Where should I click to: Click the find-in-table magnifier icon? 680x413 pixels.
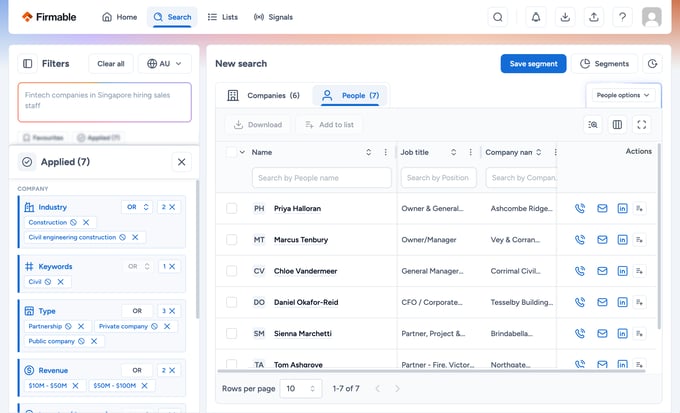pos(593,125)
